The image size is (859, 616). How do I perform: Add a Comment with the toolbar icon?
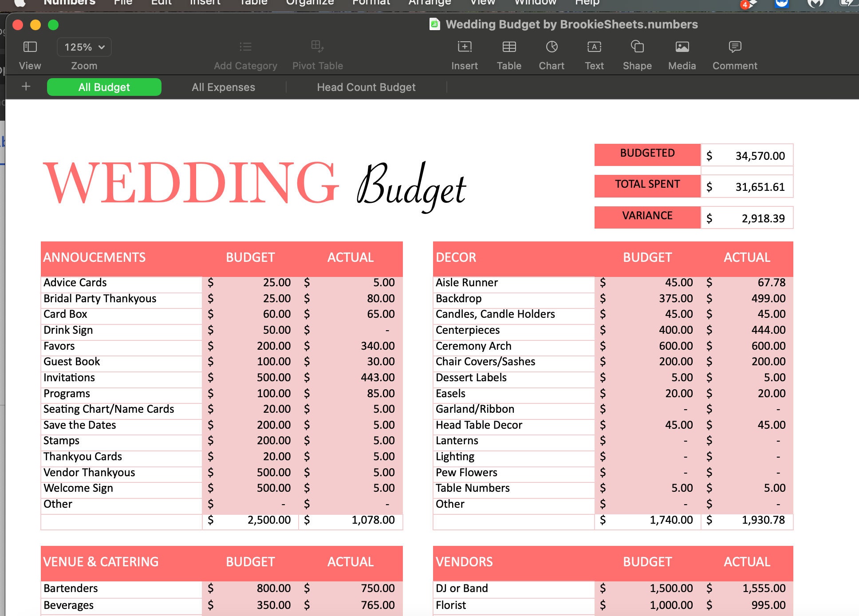pyautogui.click(x=734, y=53)
